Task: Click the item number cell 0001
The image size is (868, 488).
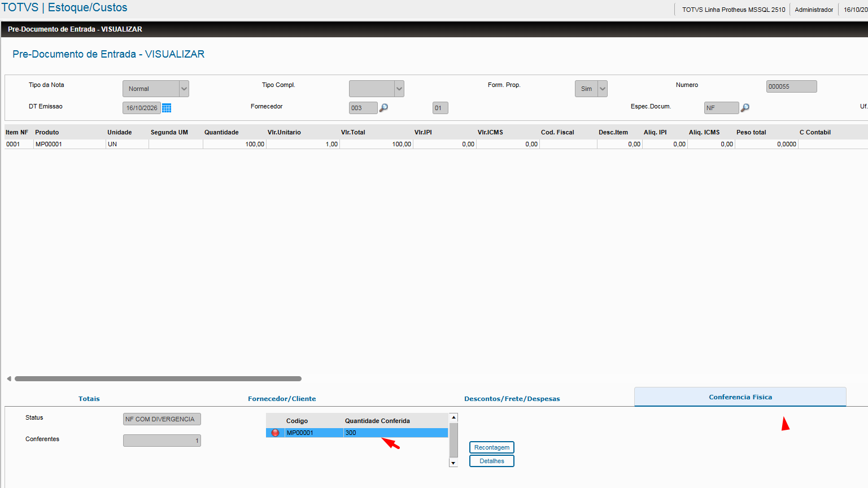Action: pyautogui.click(x=19, y=144)
